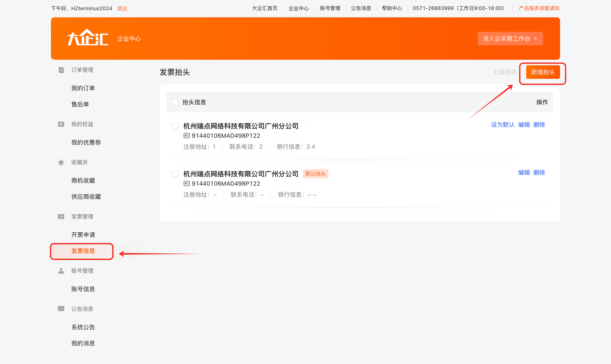Click 编辑 for the first invoice header
The image size is (611, 364).
[524, 125]
